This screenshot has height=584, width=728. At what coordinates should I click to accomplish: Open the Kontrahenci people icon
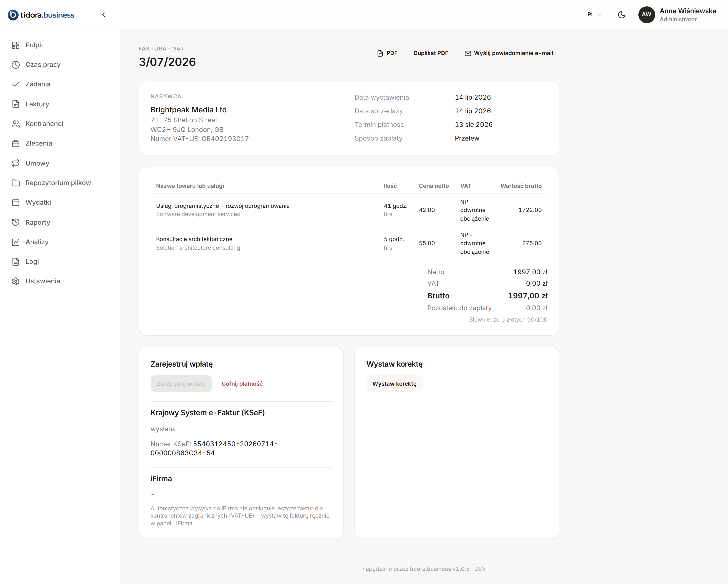15,123
